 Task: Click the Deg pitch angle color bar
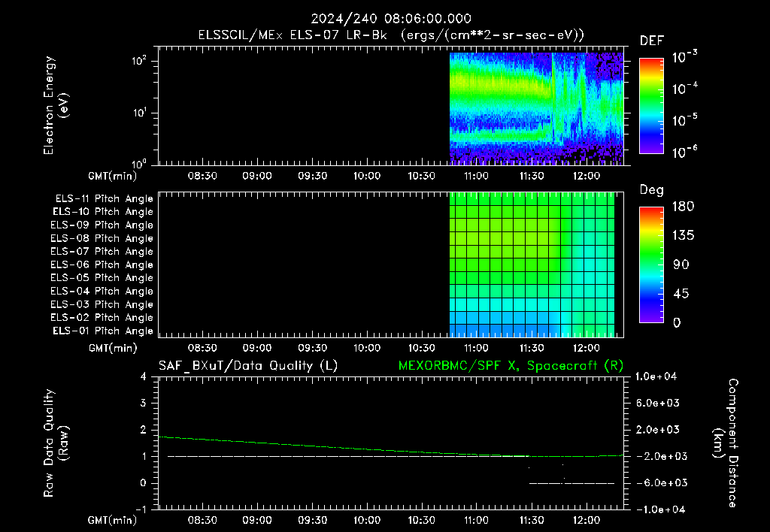pos(651,265)
